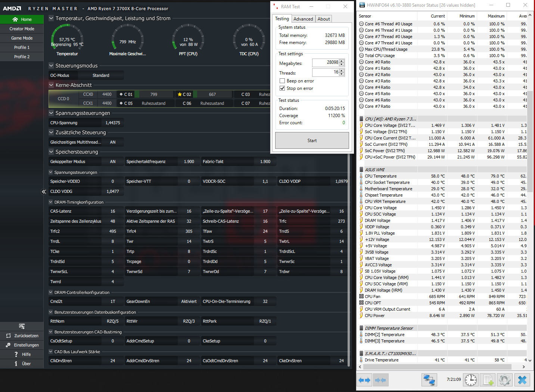This screenshot has height=392, width=535.
Task: Open remote network monitors icon in HWiNFO
Action: pyautogui.click(x=429, y=380)
